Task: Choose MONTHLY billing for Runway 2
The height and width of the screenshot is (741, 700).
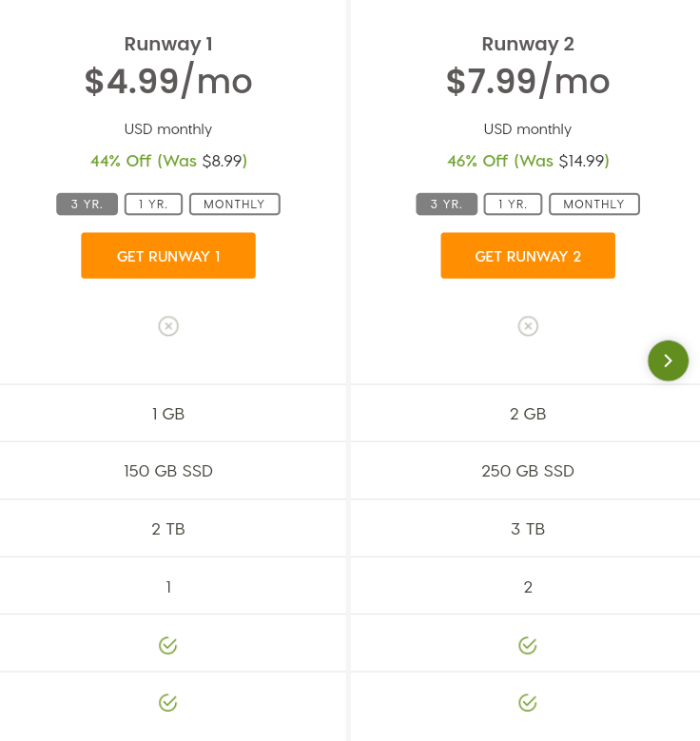Action: pos(594,205)
